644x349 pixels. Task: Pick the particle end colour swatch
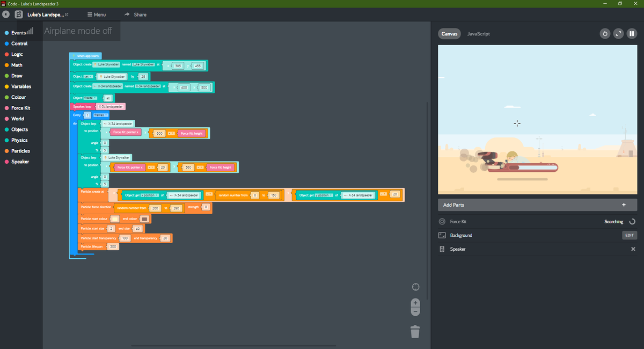[144, 219]
